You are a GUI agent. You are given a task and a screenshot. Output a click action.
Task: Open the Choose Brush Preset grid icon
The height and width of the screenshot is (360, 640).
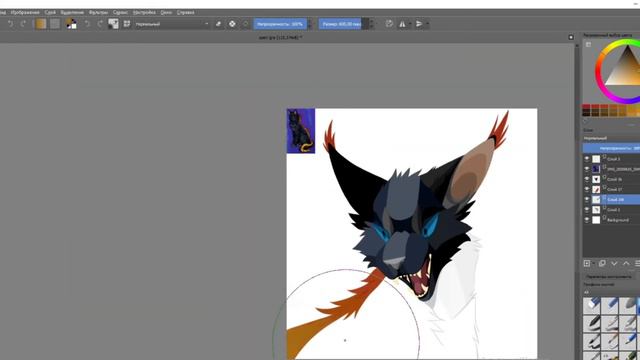pyautogui.click(x=127, y=24)
